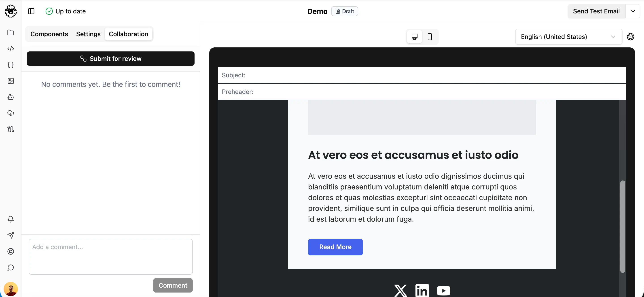
Task: Switch to the Components tab
Action: [49, 34]
